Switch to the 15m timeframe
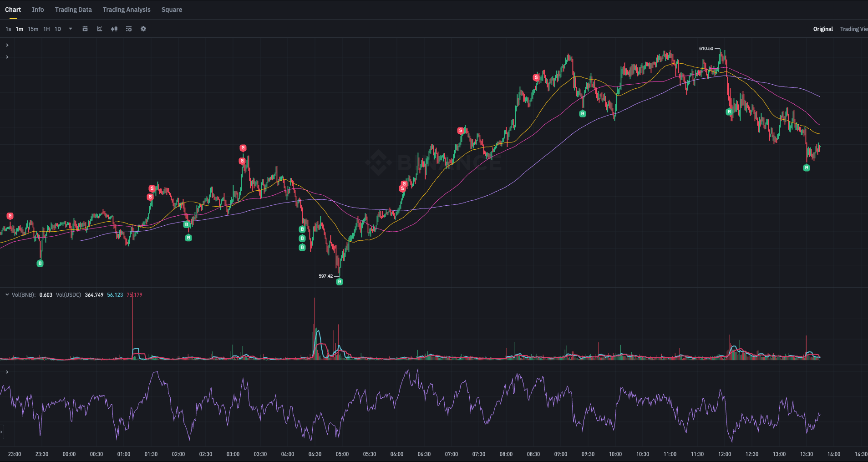Image resolution: width=868 pixels, height=462 pixels. (x=33, y=29)
